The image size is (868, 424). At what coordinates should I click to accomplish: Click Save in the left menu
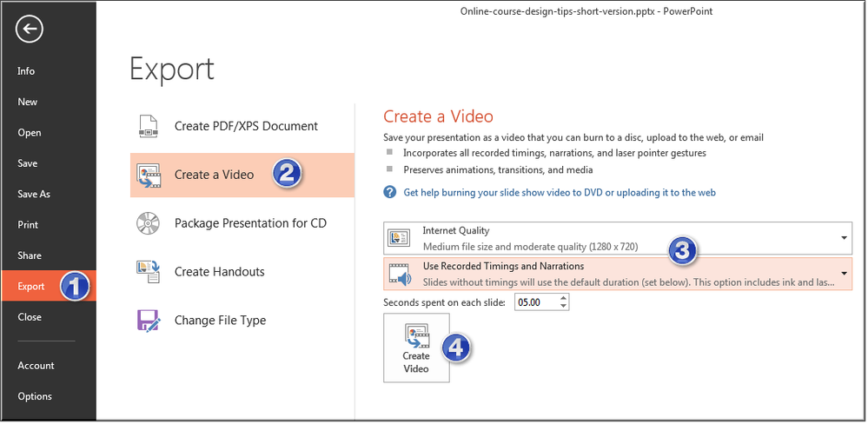(28, 163)
